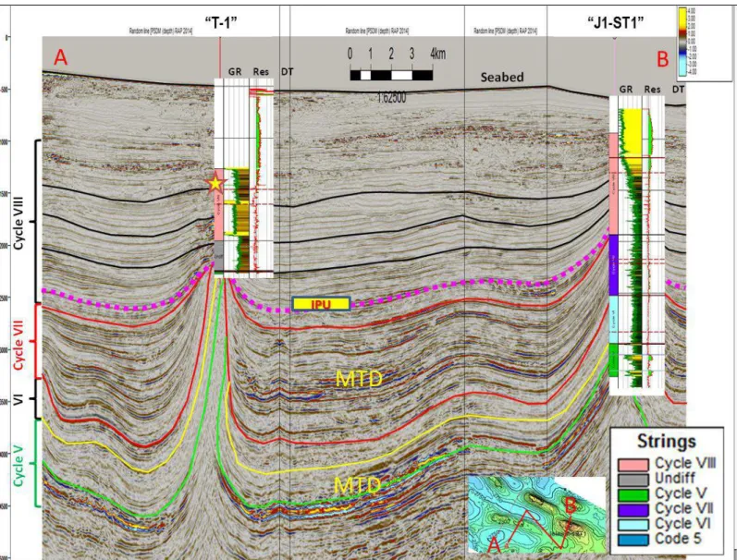737x560 pixels.
Task: Click the 1:62500 scale ratio text
Action: 391,98
